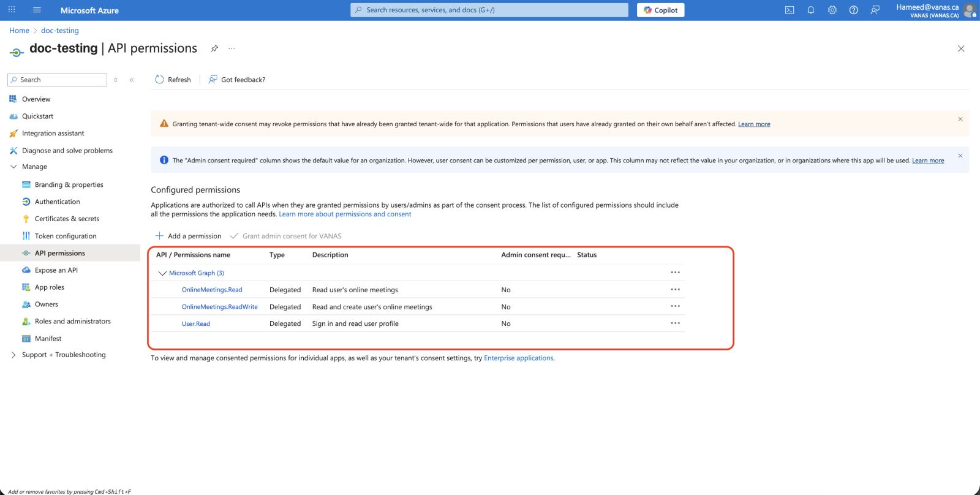980x495 pixels.
Task: Open Authentication in the sidebar
Action: (x=57, y=202)
